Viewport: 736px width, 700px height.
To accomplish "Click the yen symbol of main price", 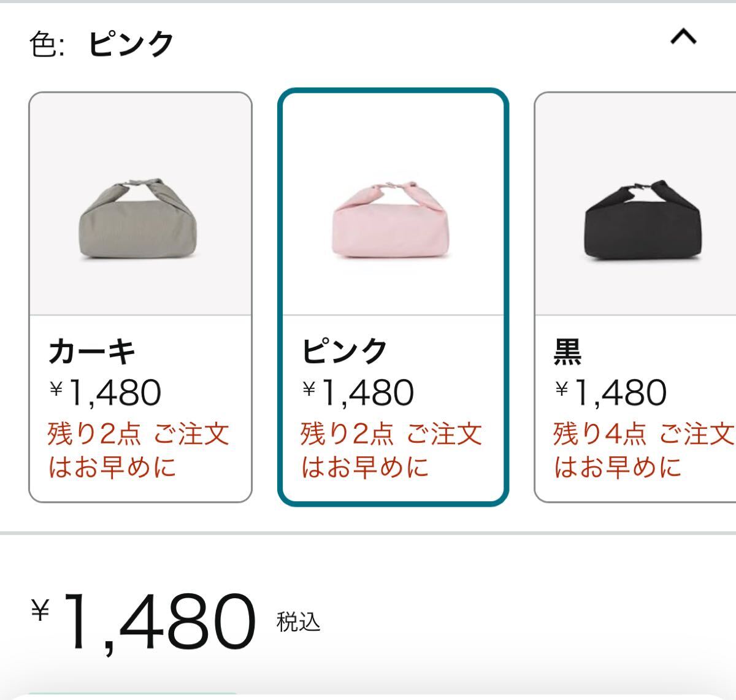I will point(40,610).
